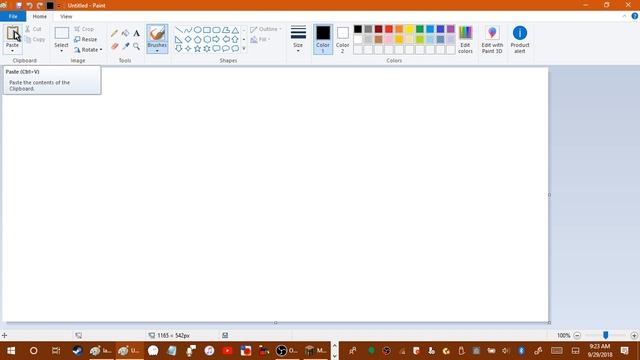Choose the green color swatch
Viewport: 640px width, 360px height.
(420, 29)
